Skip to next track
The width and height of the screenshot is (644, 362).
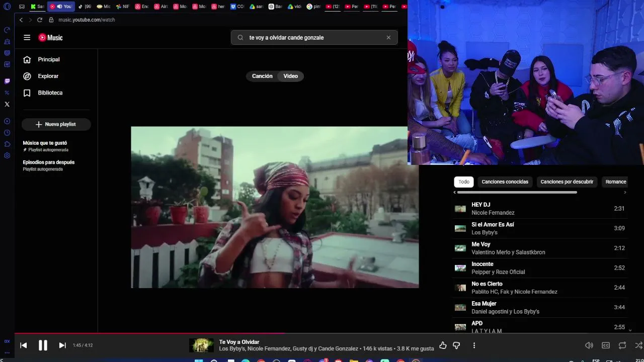pos(62,345)
